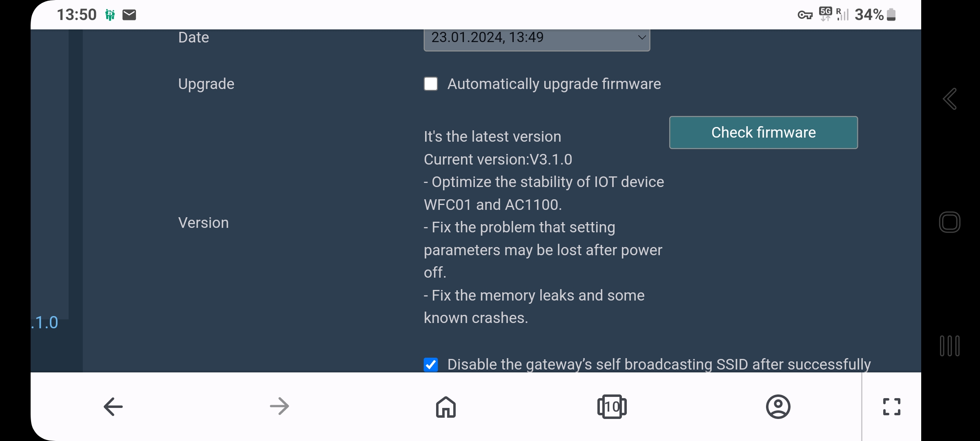Image resolution: width=980 pixels, height=441 pixels.
Task: Tap the VPN key icon in status bar
Action: tap(805, 16)
